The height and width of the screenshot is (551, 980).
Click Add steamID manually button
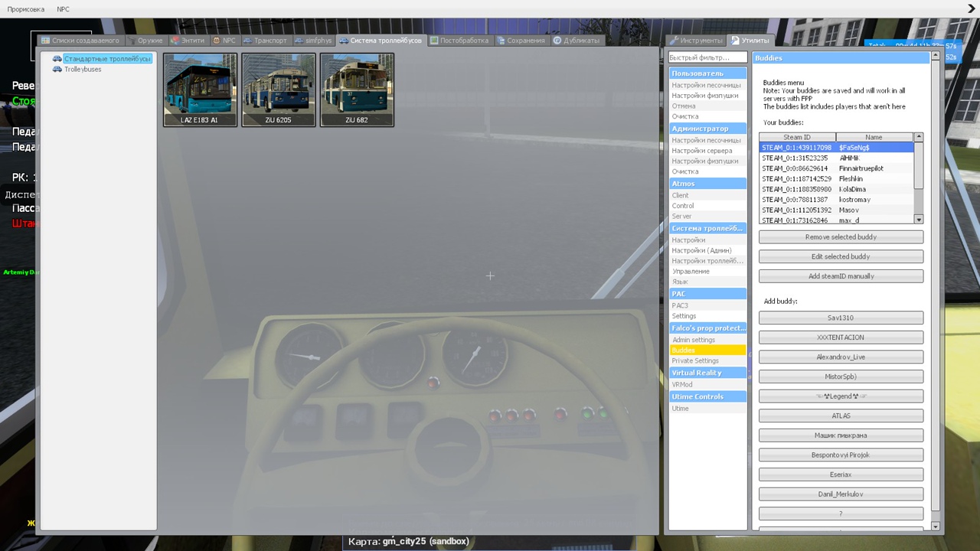[x=841, y=276]
